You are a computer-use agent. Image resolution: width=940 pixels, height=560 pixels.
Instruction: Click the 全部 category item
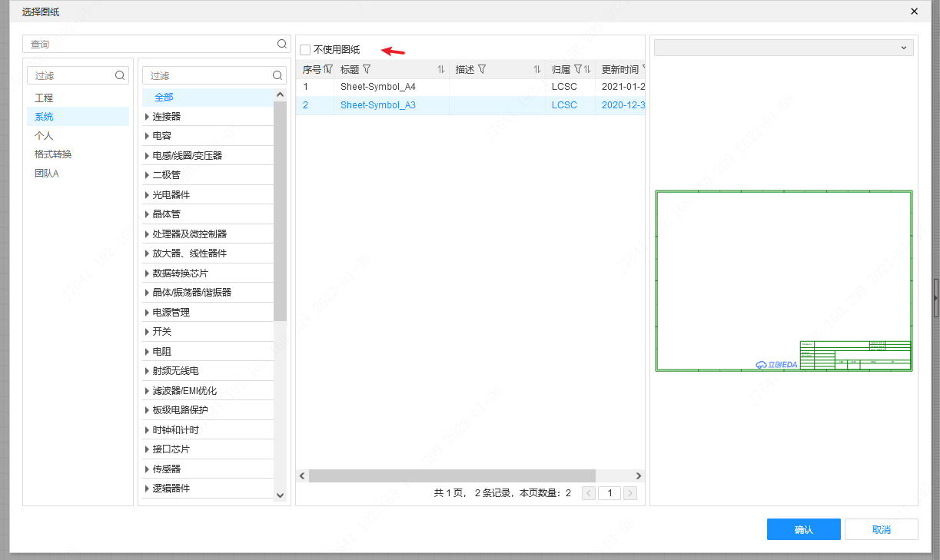(164, 98)
